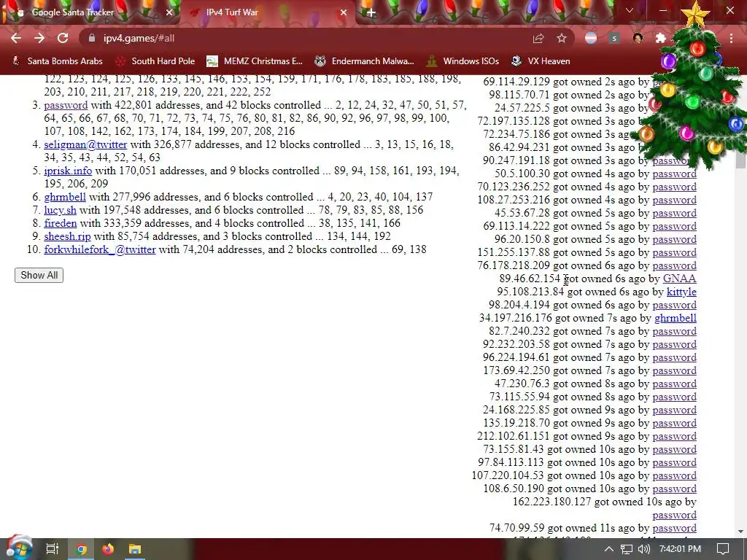
Task: Click the profile avatar in the toolbar
Action: 638,38
